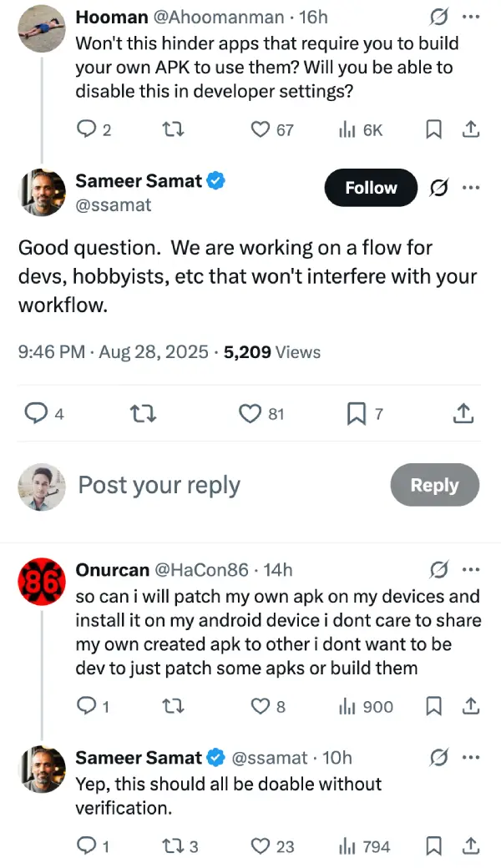501x868 pixels.
Task: Click the Post your reply field
Action: pyautogui.click(x=159, y=485)
